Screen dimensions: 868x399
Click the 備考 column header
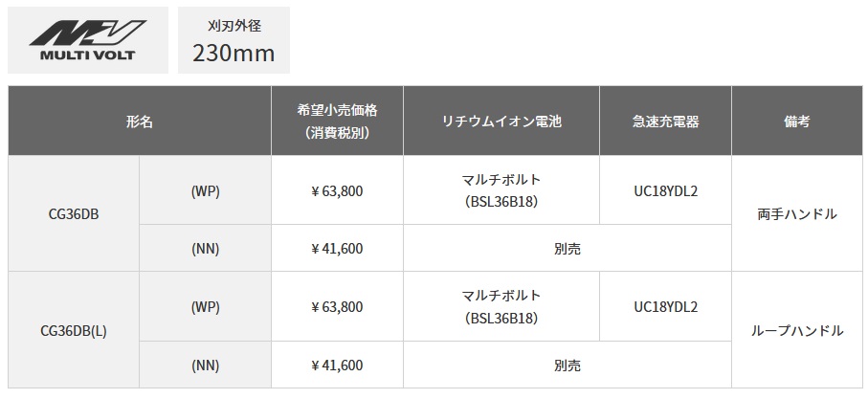click(796, 122)
